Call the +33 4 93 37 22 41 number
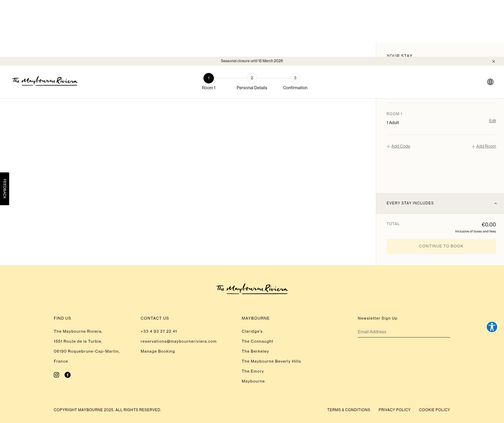The height and width of the screenshot is (423, 504). coord(159,331)
